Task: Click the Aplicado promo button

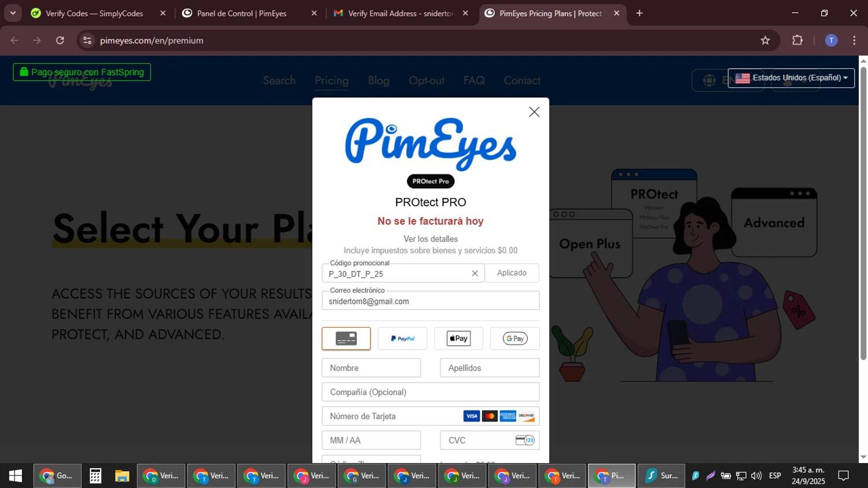Action: click(512, 273)
